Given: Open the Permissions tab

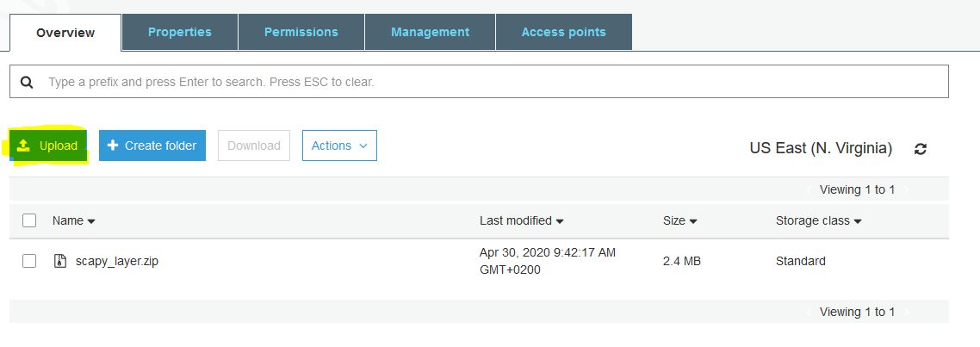Looking at the screenshot, I should point(301,32).
